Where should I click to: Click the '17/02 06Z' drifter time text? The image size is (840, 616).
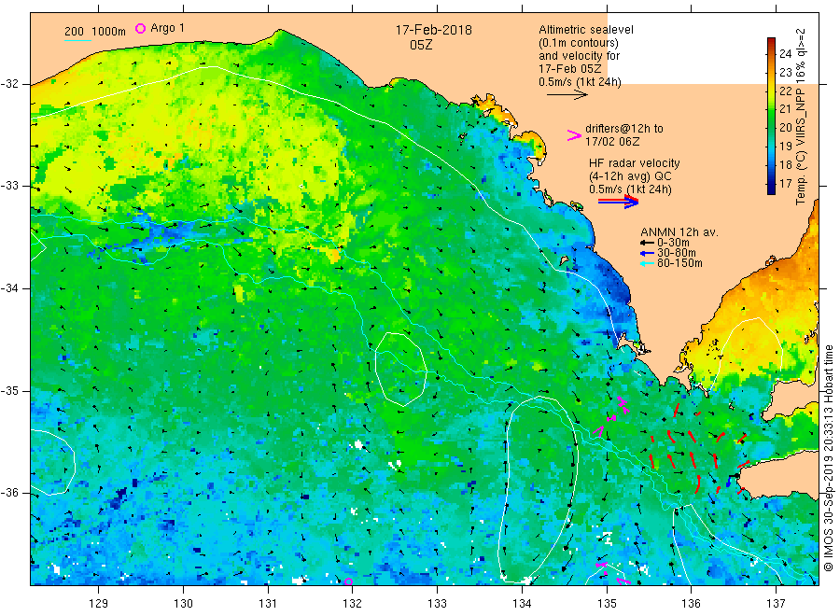612,142
